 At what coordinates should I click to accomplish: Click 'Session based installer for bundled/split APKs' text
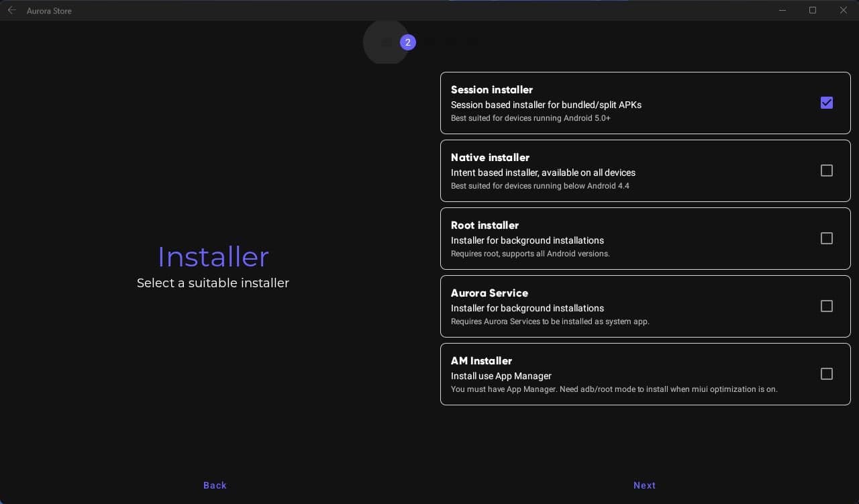(546, 105)
